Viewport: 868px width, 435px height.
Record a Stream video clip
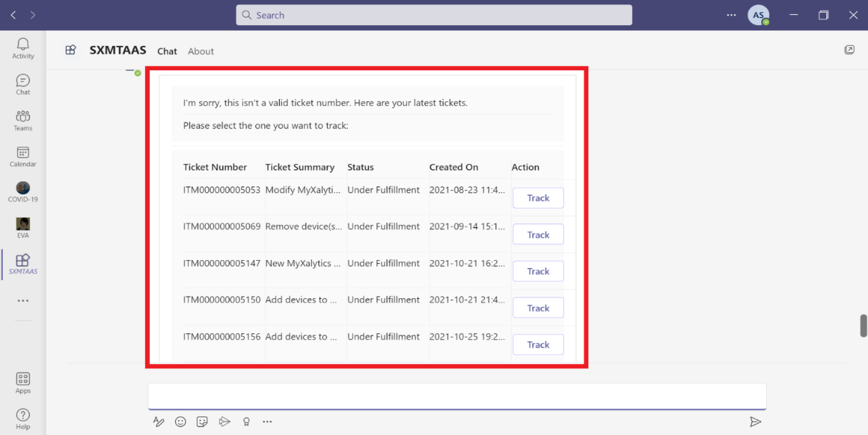coord(225,421)
